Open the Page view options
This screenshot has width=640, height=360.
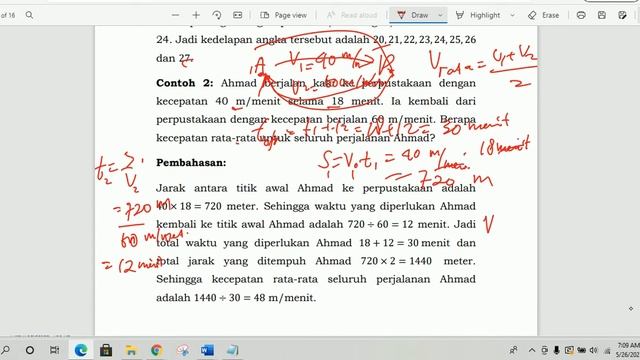(x=284, y=15)
